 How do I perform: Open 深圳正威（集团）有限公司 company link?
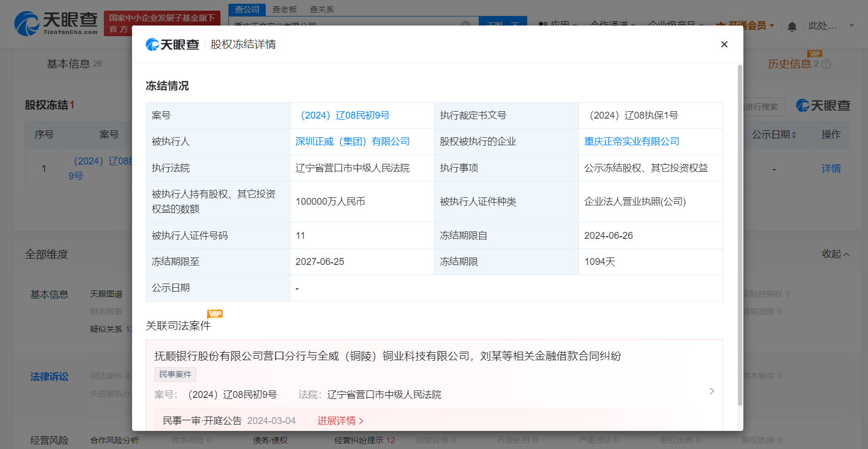pos(353,142)
